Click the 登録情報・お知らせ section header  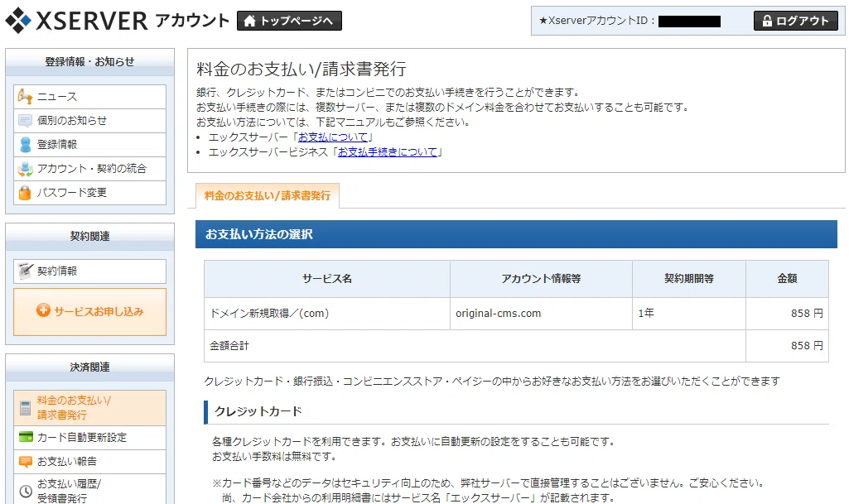pos(90,61)
